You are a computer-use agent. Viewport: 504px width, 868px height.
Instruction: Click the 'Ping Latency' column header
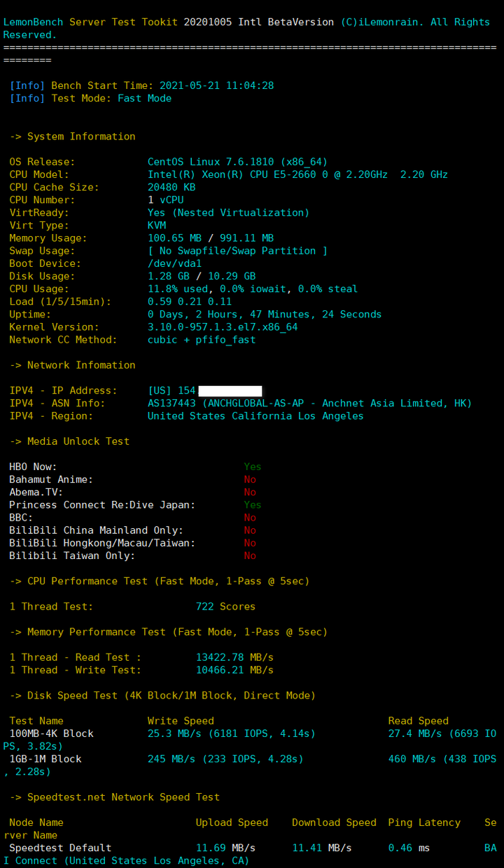pyautogui.click(x=424, y=822)
